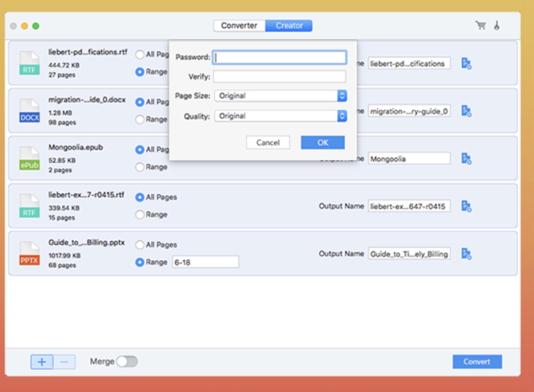534x392 pixels.
Task: Open the Quality dropdown
Action: [x=280, y=116]
